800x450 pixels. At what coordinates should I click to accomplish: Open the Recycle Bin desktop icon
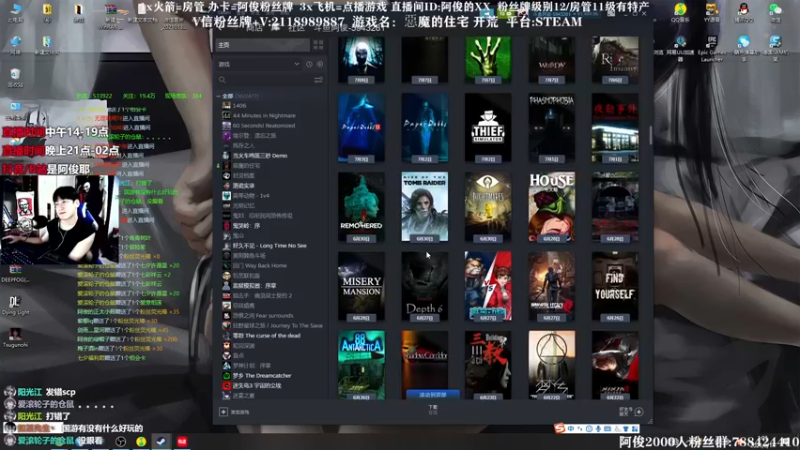coord(15,78)
